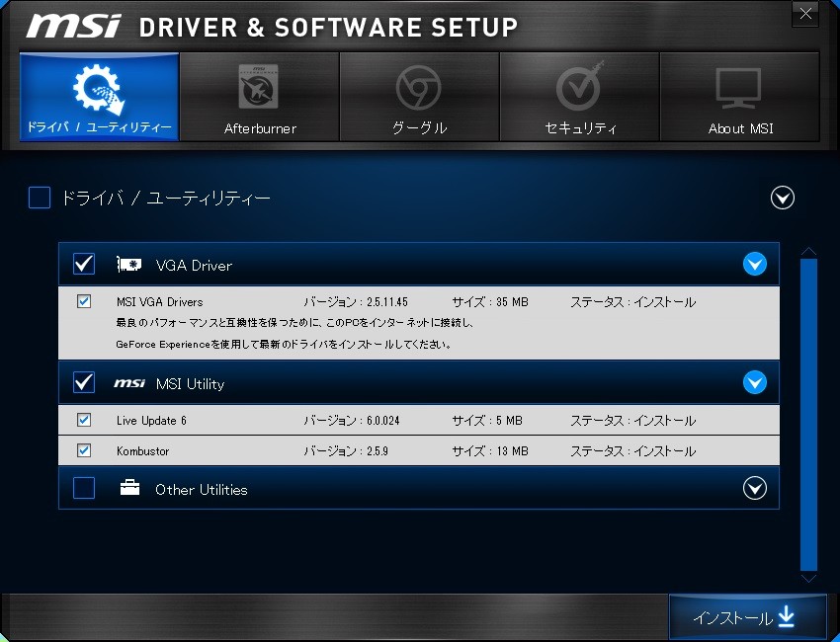Select the ドライバ / ユーティリティー tab label
Viewport: 840px width, 642px height.
click(99, 127)
